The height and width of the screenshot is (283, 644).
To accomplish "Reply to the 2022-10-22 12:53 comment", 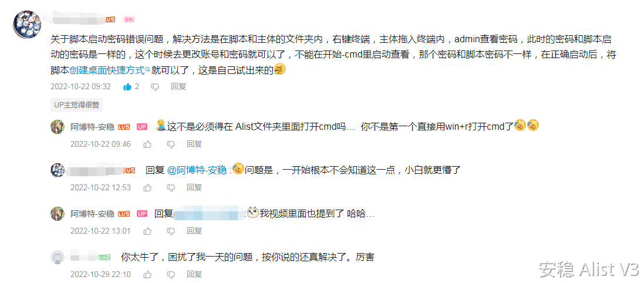I will [194, 188].
